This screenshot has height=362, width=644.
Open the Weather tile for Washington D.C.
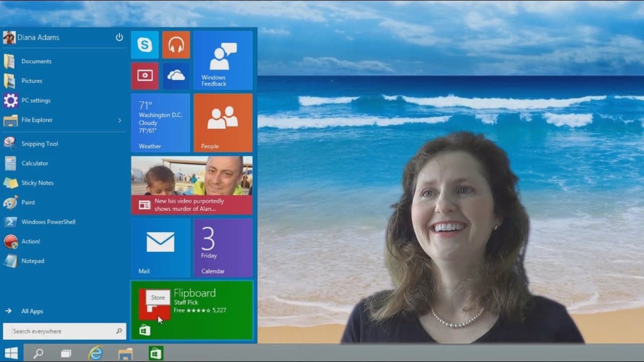coord(160,123)
